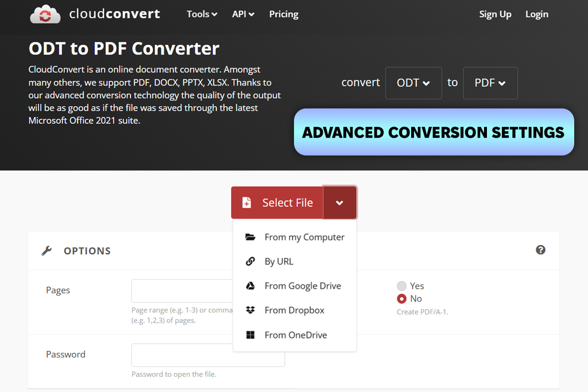Toggle the Select File dropdown arrow
588x392 pixels.
point(340,203)
